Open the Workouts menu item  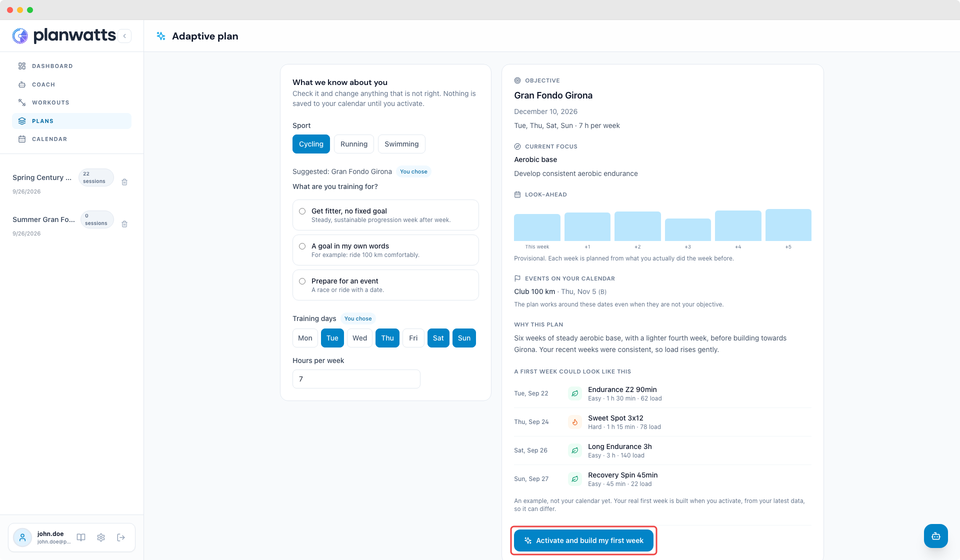(71, 102)
